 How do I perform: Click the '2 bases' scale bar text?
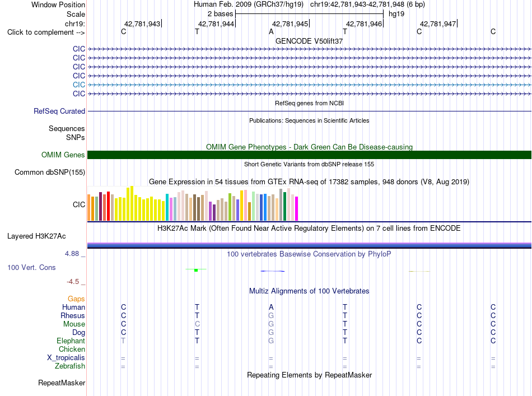click(220, 14)
